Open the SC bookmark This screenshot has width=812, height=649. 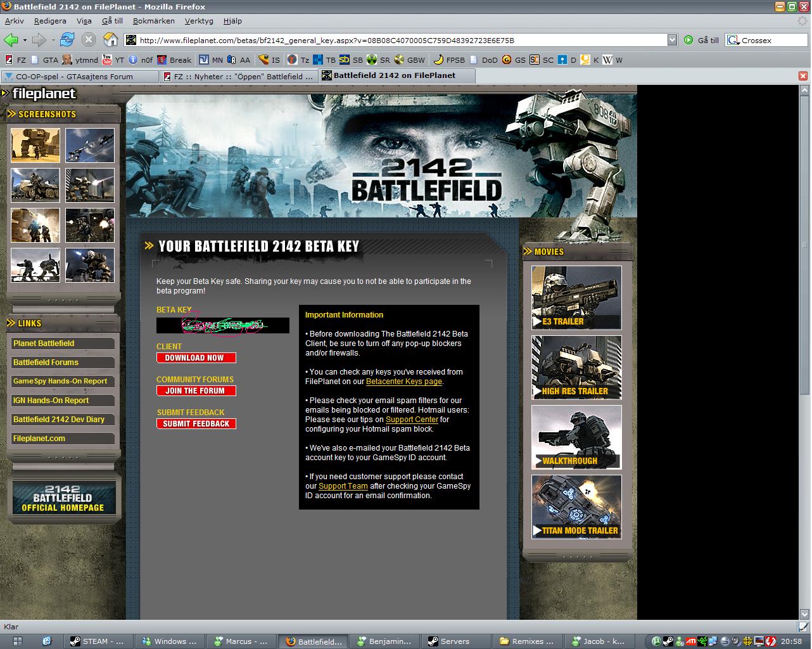pyautogui.click(x=542, y=60)
